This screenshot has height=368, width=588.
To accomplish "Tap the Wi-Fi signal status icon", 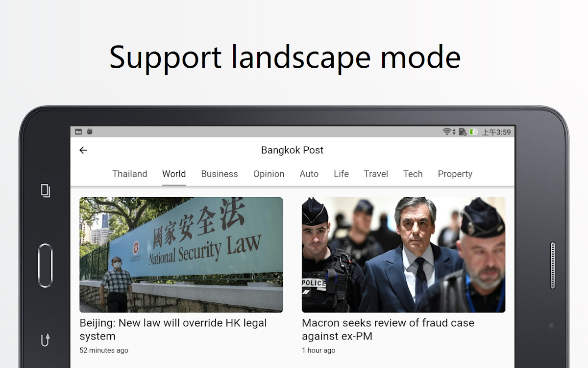I will click(447, 132).
